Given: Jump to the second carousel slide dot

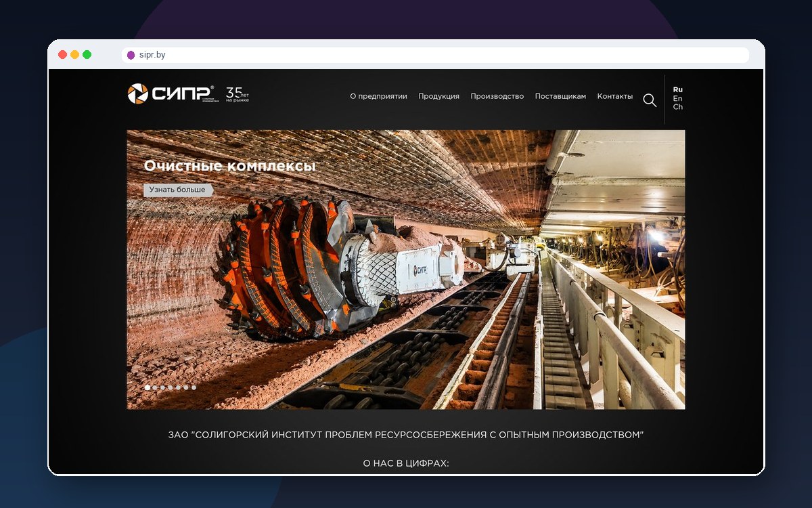Looking at the screenshot, I should pos(155,387).
